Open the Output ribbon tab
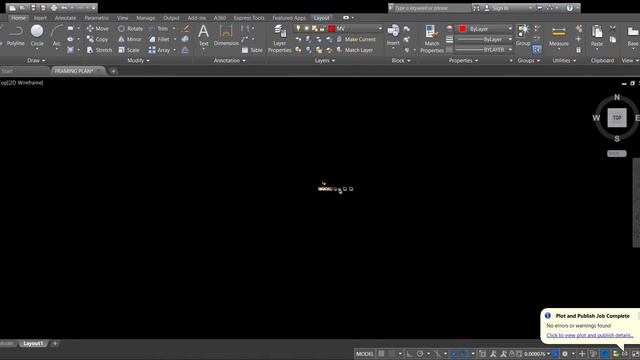Image resolution: width=640 pixels, height=360 pixels. point(171,18)
